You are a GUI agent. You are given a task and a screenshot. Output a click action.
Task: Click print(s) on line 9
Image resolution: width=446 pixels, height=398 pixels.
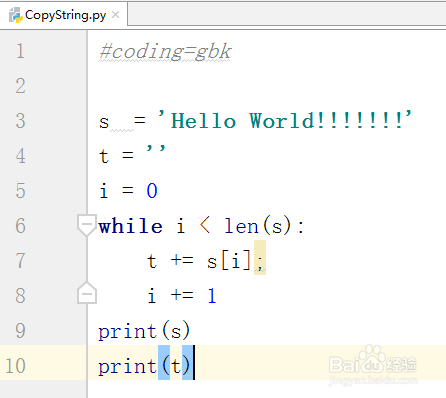144,331
